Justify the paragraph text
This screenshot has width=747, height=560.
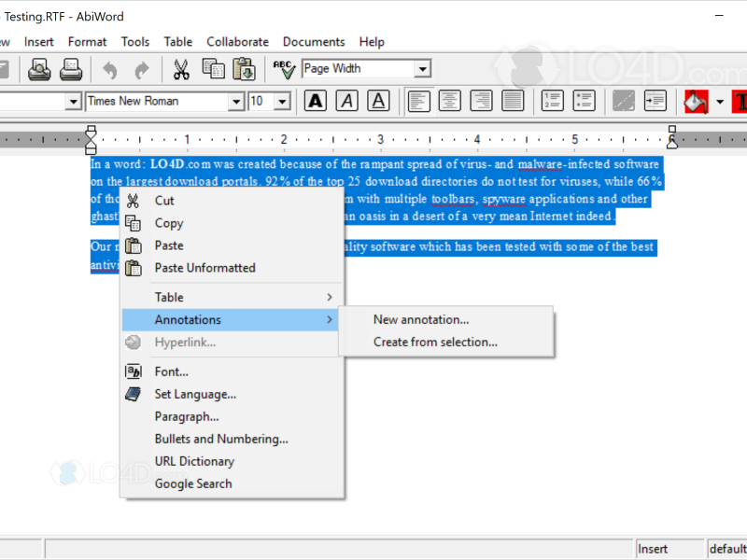click(x=513, y=101)
